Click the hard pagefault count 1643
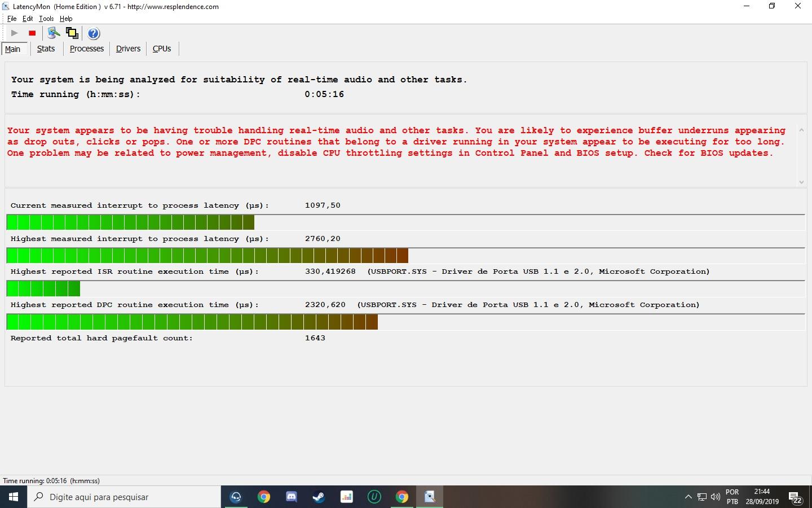This screenshot has height=508, width=812. click(315, 338)
